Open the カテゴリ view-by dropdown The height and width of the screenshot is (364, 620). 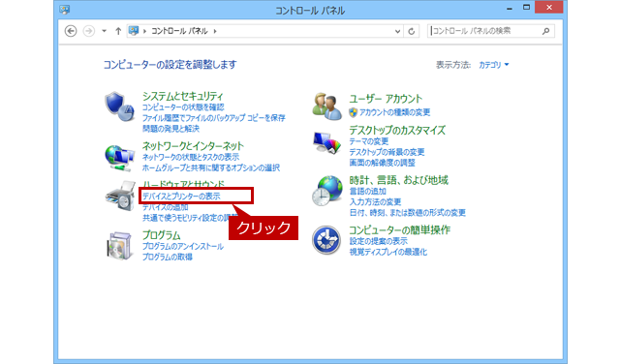pos(493,65)
